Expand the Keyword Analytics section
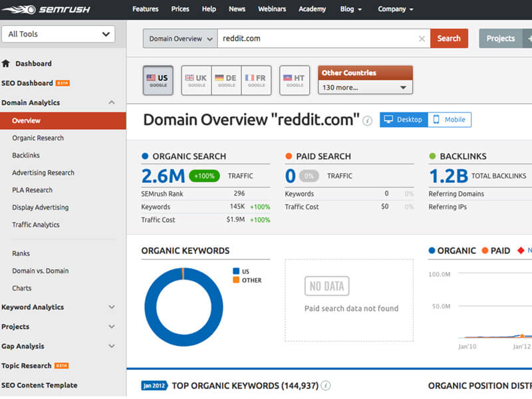The image size is (532, 399). pyautogui.click(x=112, y=307)
